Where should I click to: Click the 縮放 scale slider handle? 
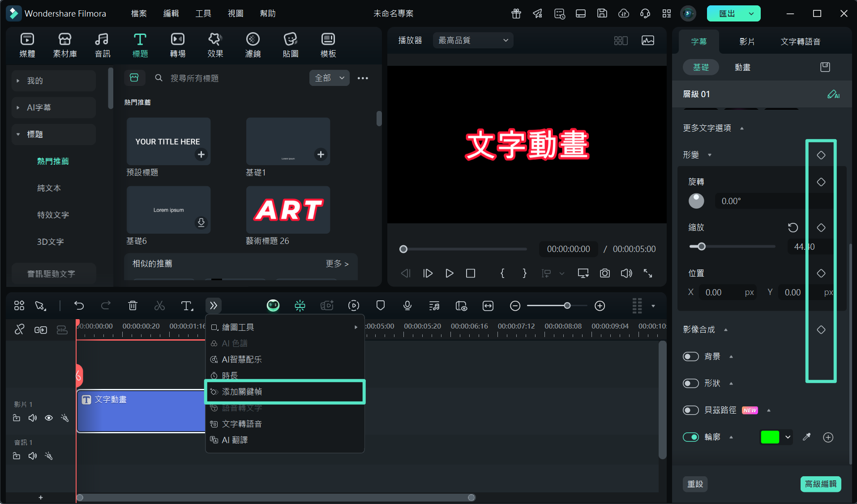coord(702,247)
